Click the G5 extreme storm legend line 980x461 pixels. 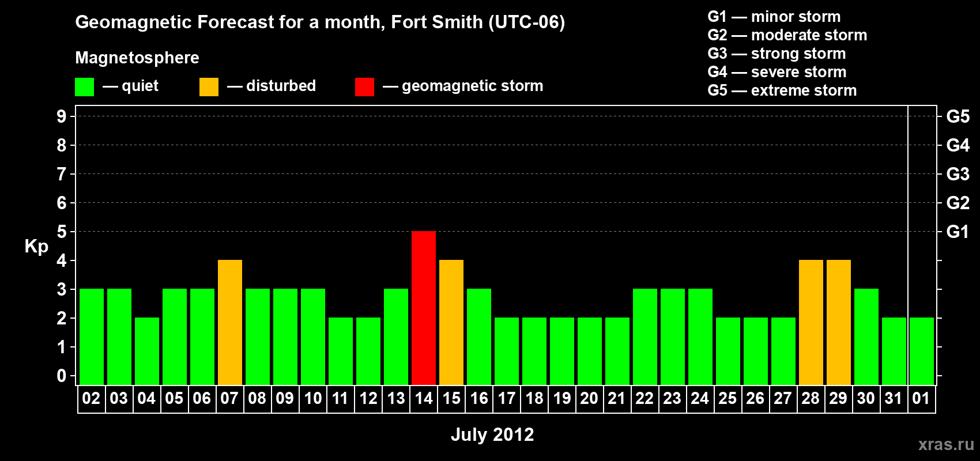[782, 90]
